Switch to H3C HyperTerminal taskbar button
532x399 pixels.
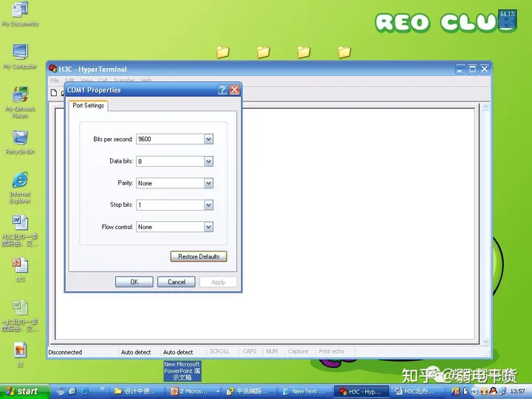(x=361, y=392)
